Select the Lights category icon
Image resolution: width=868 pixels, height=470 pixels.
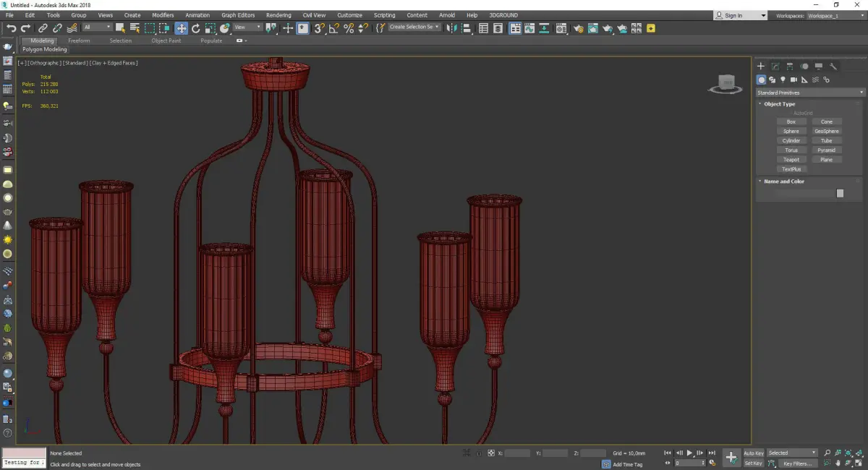(x=783, y=80)
